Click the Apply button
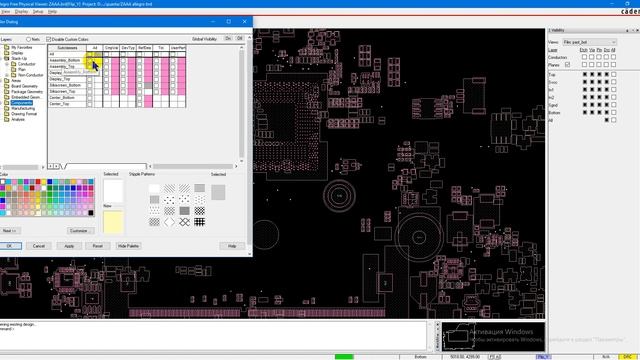This screenshot has height=360, width=640. 69,246
